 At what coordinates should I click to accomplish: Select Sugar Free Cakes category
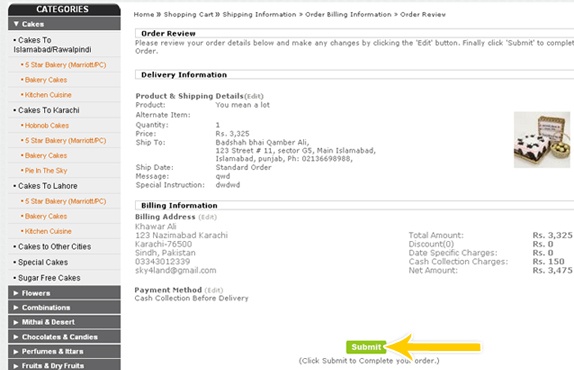[49, 278]
